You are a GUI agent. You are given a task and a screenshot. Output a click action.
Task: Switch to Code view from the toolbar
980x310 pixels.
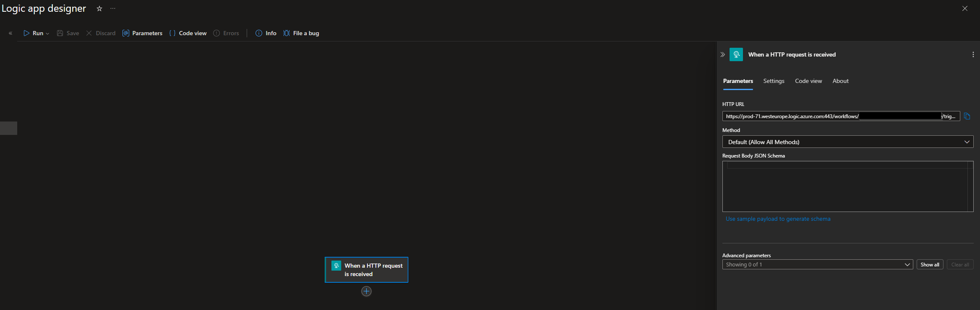point(188,33)
